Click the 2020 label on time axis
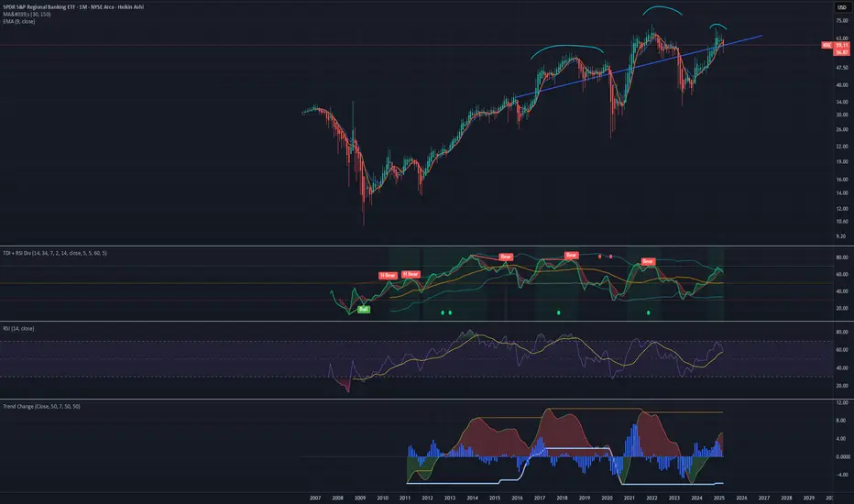Image resolution: width=854 pixels, height=504 pixels. (607, 498)
